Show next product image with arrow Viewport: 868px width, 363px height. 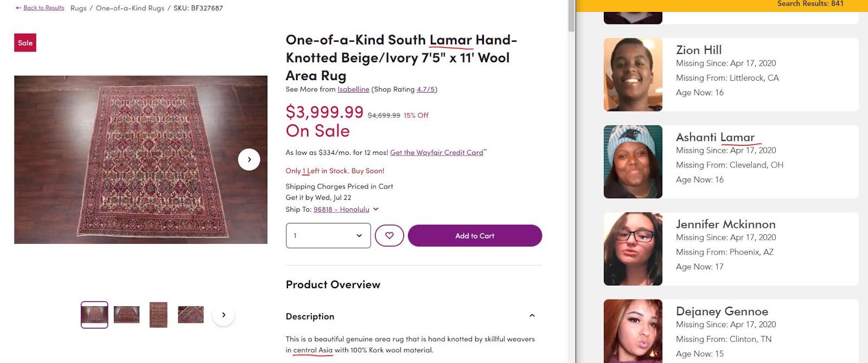(249, 159)
